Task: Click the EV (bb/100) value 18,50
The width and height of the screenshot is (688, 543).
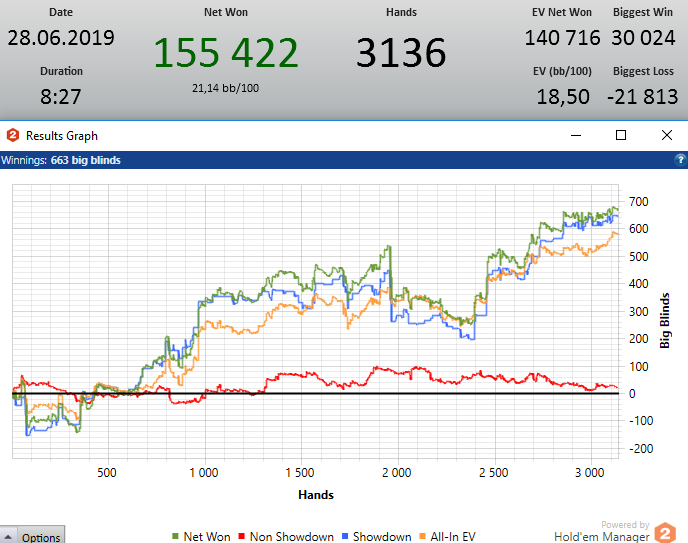Action: coord(563,97)
